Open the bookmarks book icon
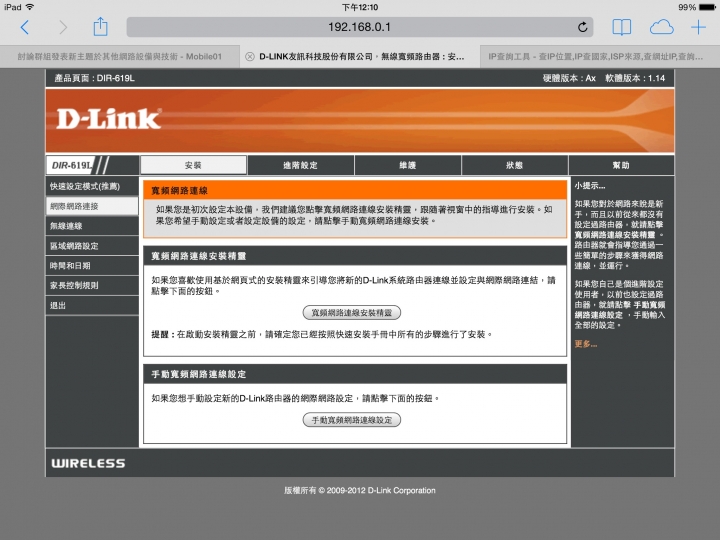This screenshot has width=720, height=540. (622, 28)
